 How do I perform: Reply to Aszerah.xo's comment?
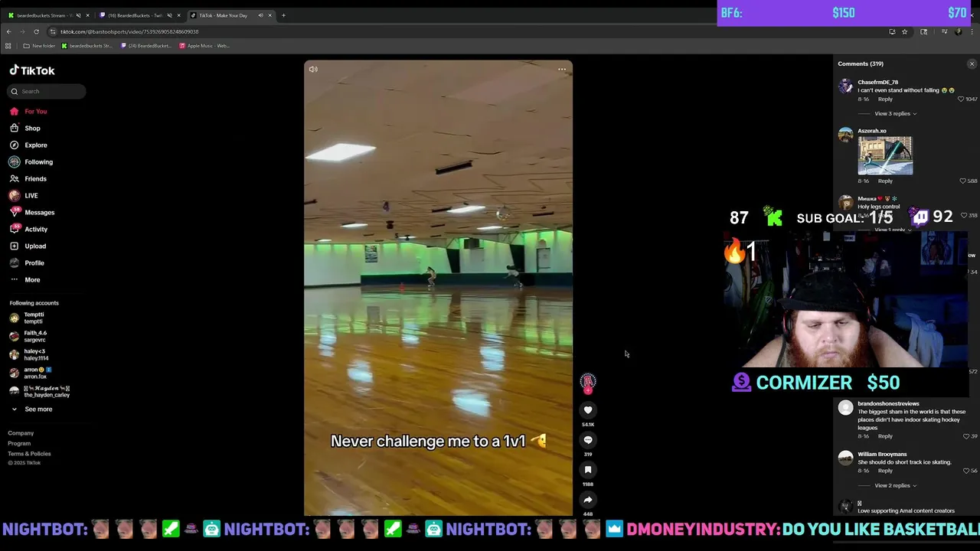coord(885,181)
